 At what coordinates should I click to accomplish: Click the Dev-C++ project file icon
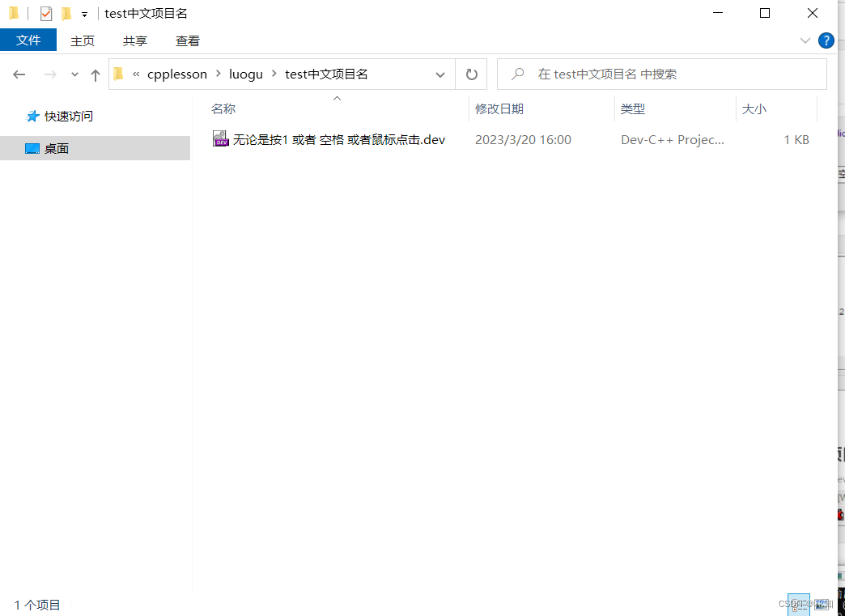click(221, 139)
